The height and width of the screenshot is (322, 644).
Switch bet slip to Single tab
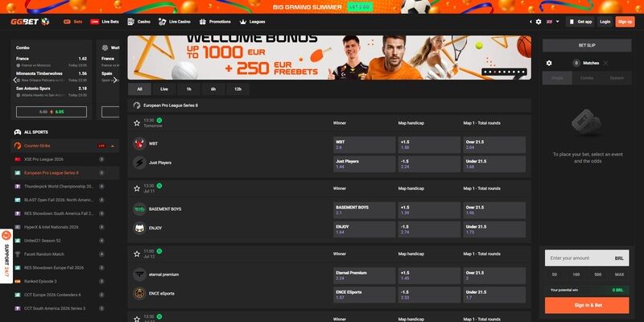pyautogui.click(x=557, y=78)
